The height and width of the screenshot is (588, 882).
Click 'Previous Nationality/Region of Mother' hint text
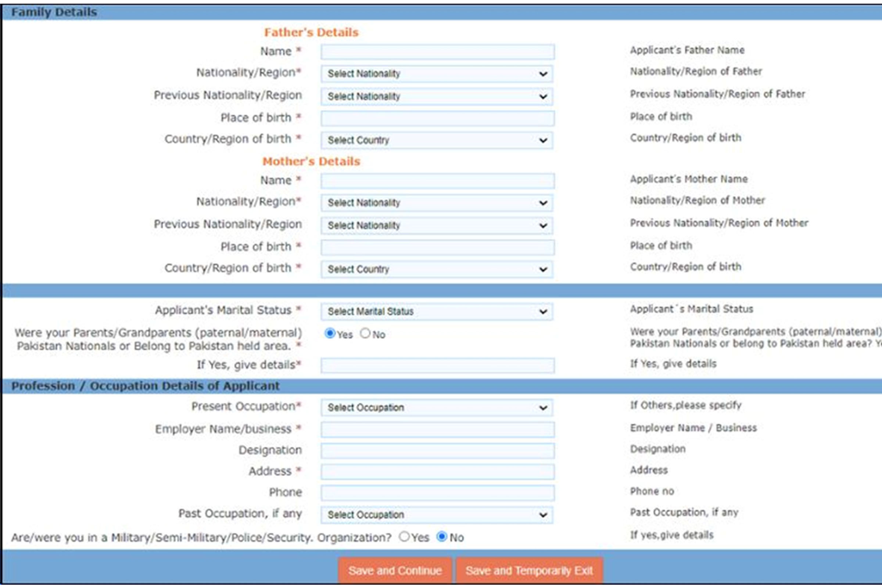click(x=719, y=223)
